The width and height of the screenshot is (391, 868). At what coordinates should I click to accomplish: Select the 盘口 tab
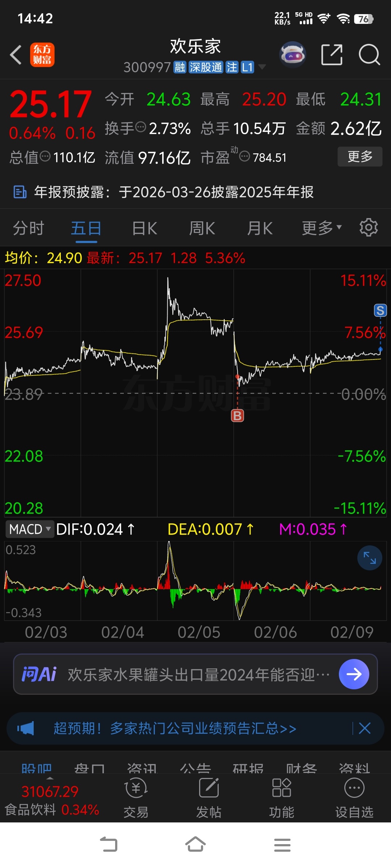click(89, 768)
